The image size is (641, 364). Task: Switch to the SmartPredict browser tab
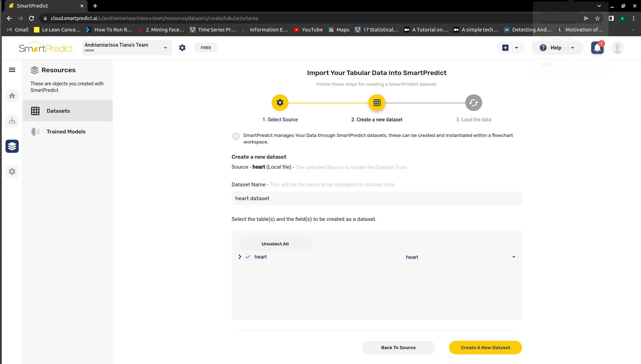(46, 6)
